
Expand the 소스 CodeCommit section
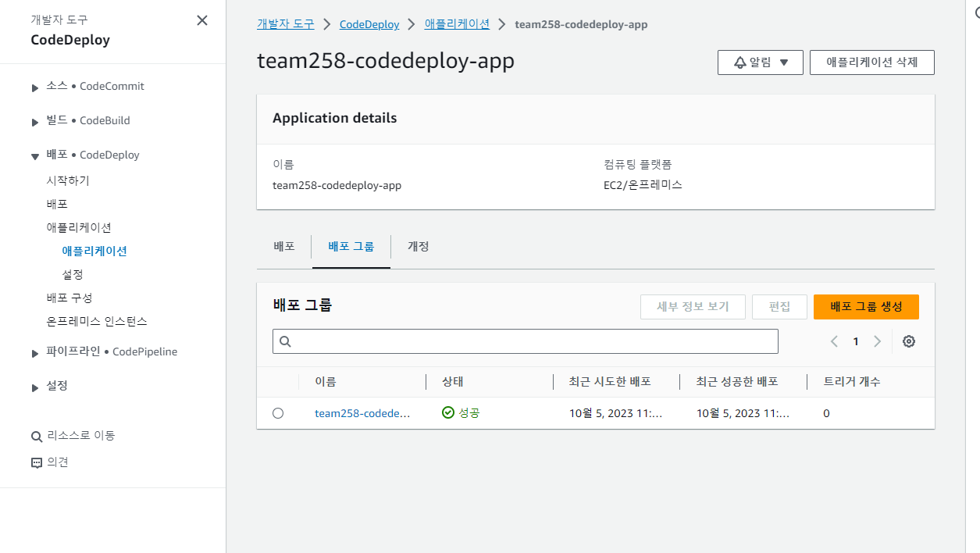(35, 87)
